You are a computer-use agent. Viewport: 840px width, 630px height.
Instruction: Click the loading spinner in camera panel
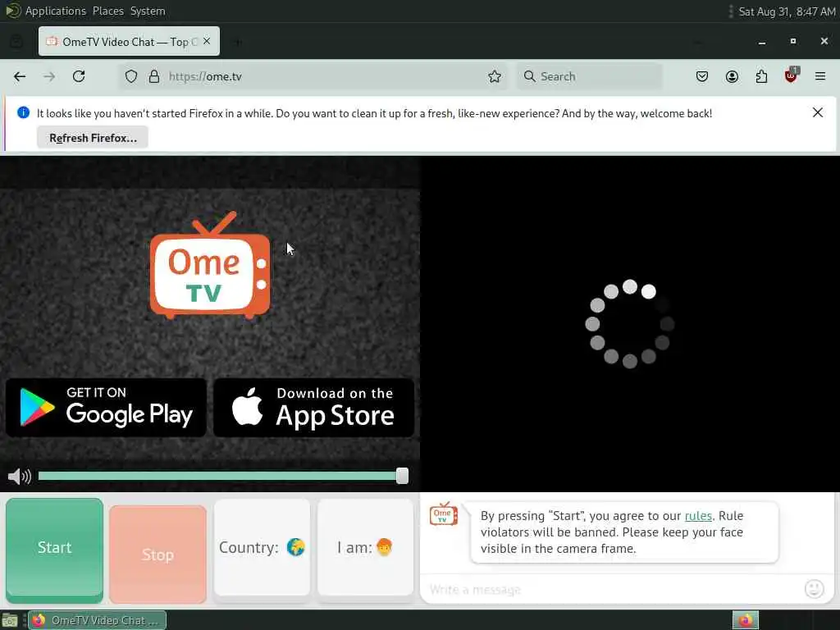tap(629, 323)
